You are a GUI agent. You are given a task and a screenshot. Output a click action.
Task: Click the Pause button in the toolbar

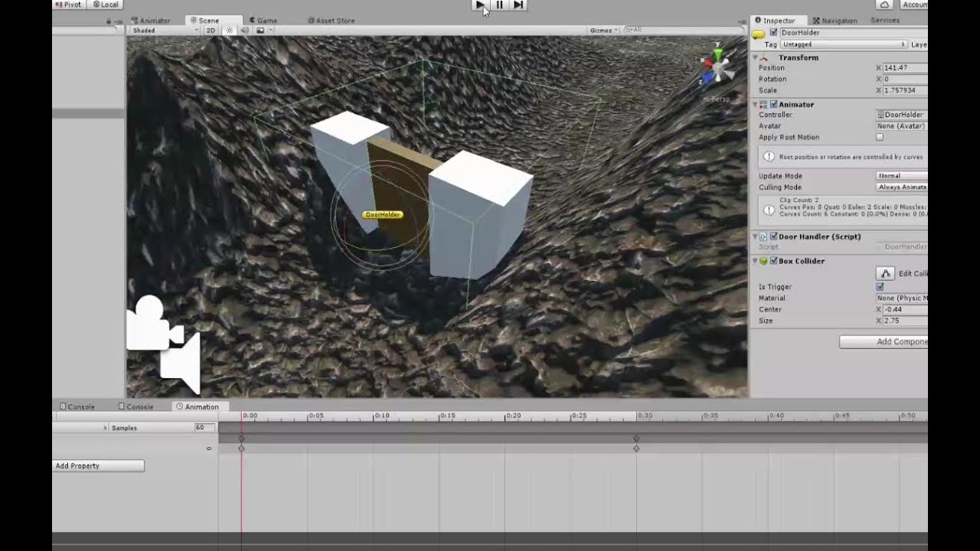point(499,5)
